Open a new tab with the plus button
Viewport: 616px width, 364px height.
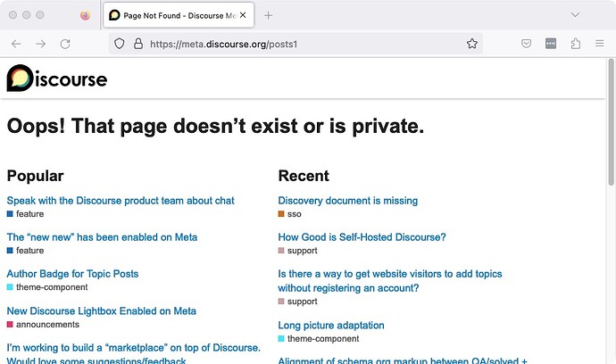point(269,15)
